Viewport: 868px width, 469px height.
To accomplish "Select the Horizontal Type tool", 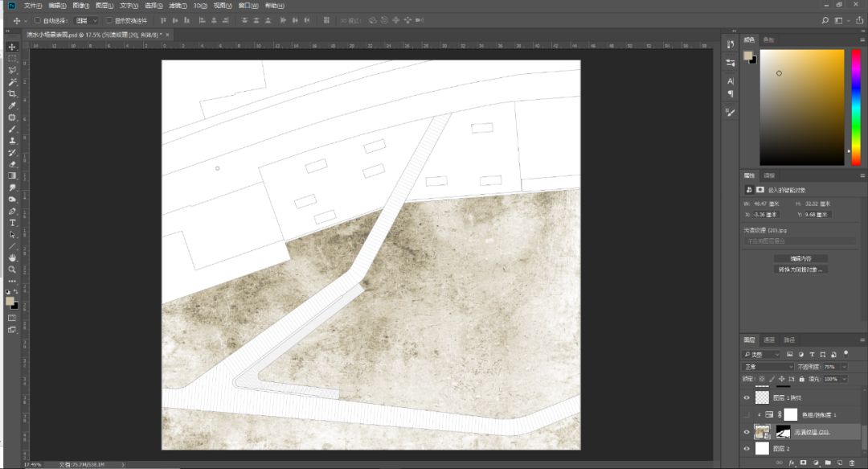I will pyautogui.click(x=12, y=223).
